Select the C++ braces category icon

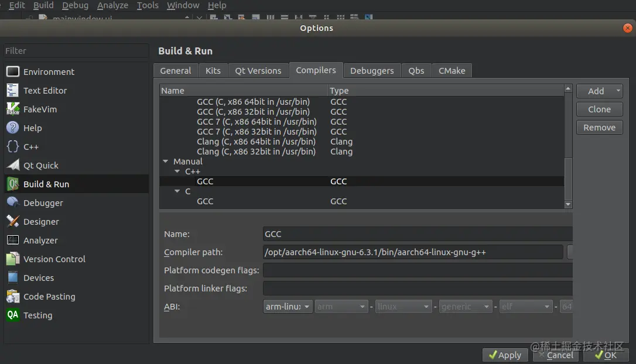click(12, 146)
